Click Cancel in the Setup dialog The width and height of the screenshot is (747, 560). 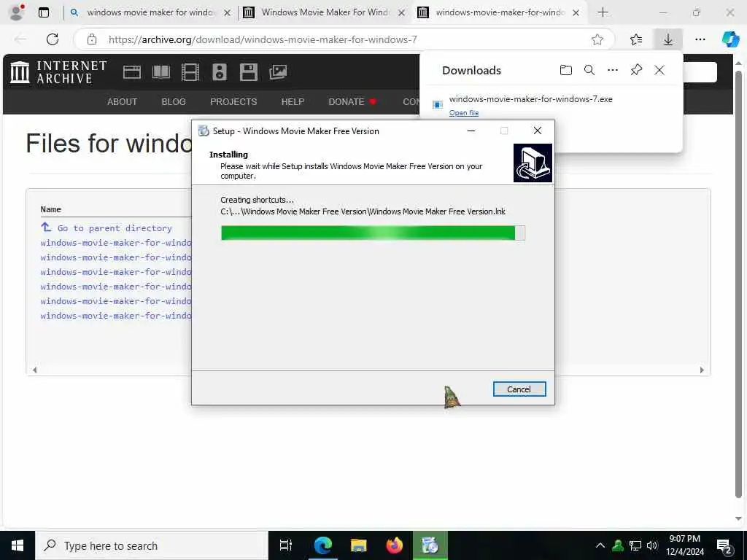pos(519,389)
